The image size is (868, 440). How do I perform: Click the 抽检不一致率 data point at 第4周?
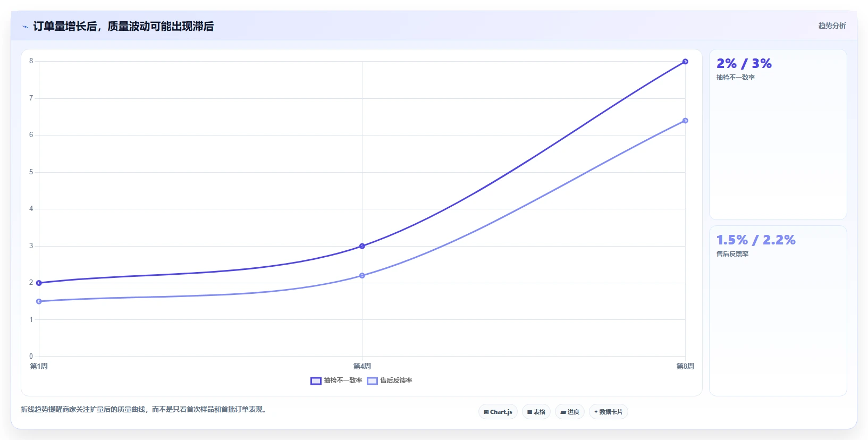[x=362, y=246]
